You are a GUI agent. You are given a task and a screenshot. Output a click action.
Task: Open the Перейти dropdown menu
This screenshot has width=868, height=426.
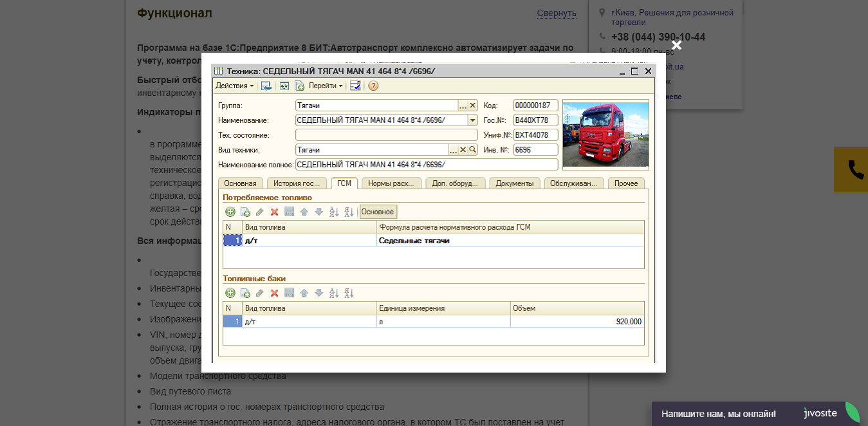click(326, 86)
